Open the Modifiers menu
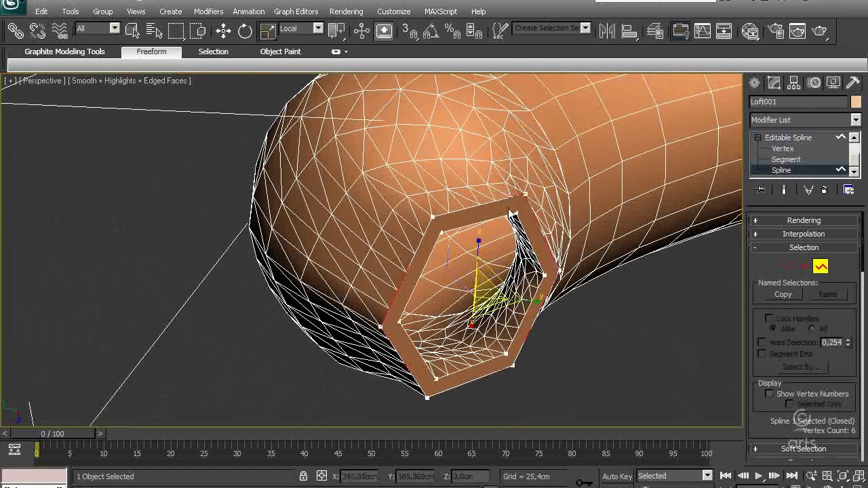Screen dimensions: 868x488 coord(208,12)
